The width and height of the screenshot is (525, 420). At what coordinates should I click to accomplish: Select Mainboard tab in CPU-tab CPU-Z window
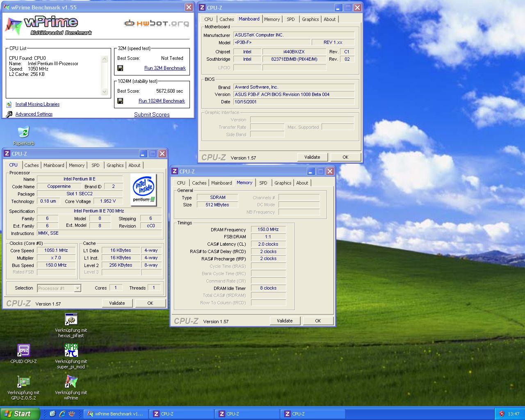pyautogui.click(x=54, y=165)
